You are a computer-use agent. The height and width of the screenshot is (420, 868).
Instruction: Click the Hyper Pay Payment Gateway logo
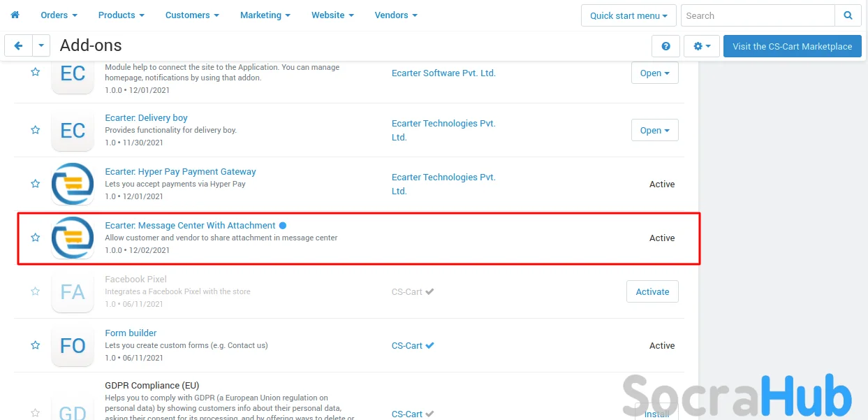tap(73, 184)
